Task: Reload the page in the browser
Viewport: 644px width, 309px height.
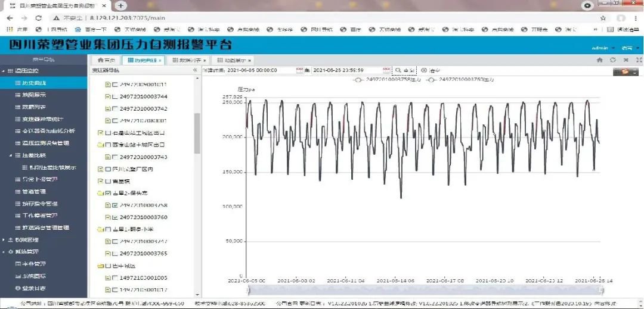Action: (x=38, y=18)
